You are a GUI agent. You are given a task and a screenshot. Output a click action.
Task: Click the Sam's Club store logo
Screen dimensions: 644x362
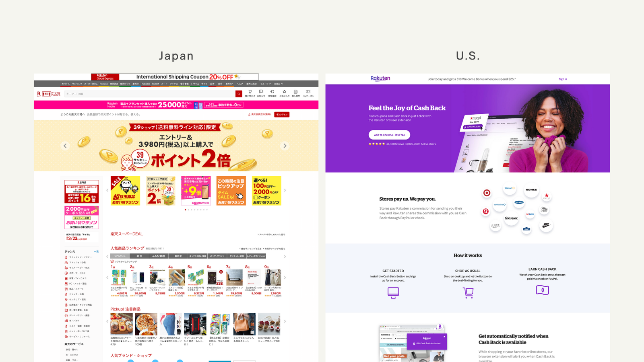(x=500, y=204)
